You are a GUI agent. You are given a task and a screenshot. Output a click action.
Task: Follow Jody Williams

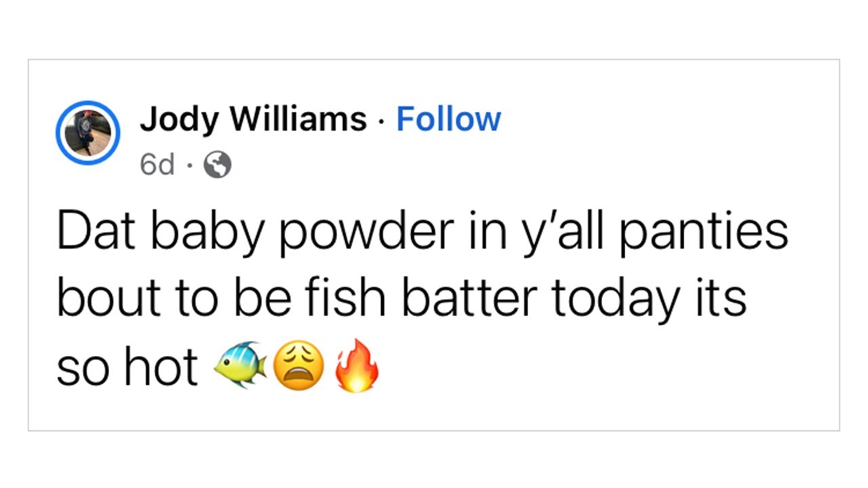point(448,119)
